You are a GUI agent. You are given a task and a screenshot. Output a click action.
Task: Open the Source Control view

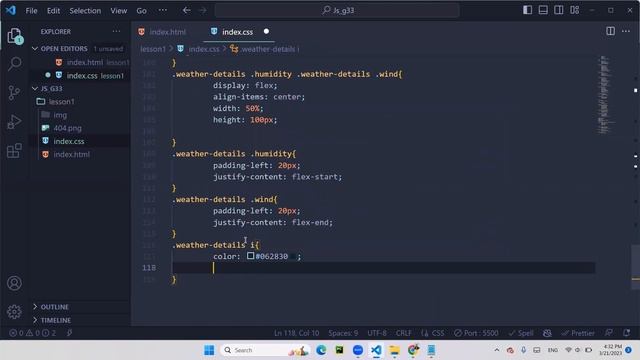pos(14,93)
